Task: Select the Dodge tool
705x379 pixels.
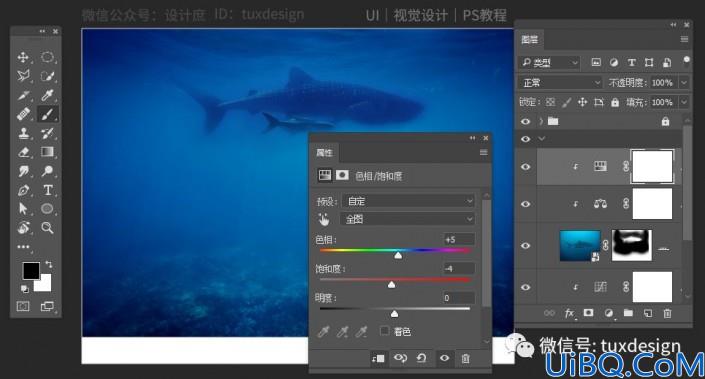Action: pyautogui.click(x=47, y=171)
